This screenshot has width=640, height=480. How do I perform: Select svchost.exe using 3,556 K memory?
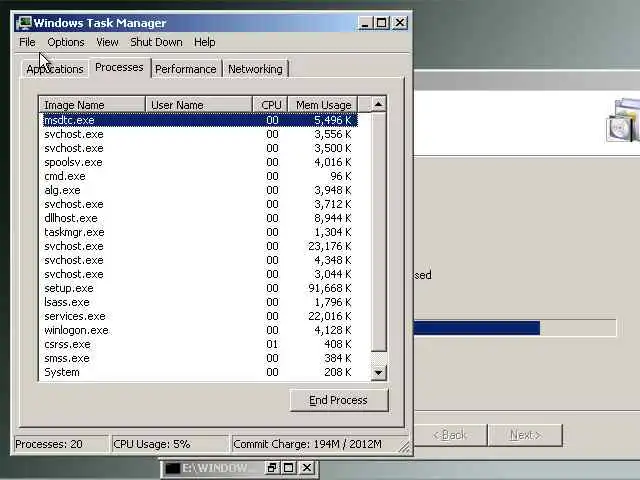click(x=200, y=134)
